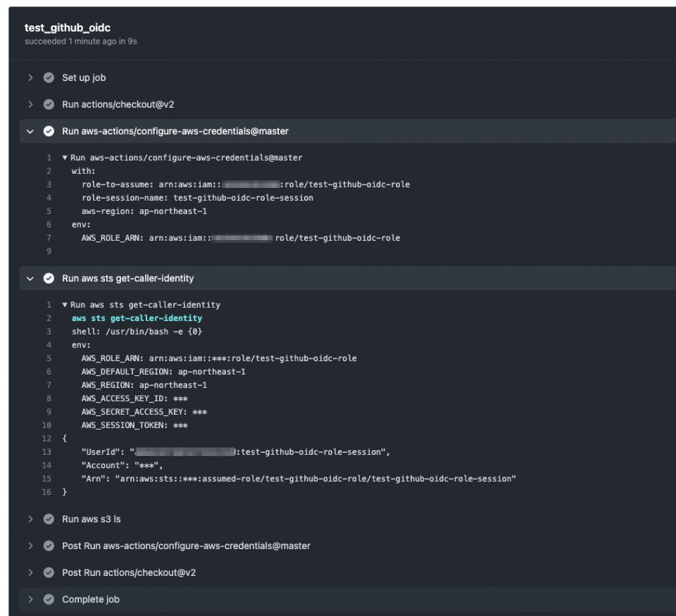
Task: Click the success icon for Post Run actions/checkout@v2
Action: [49, 572]
